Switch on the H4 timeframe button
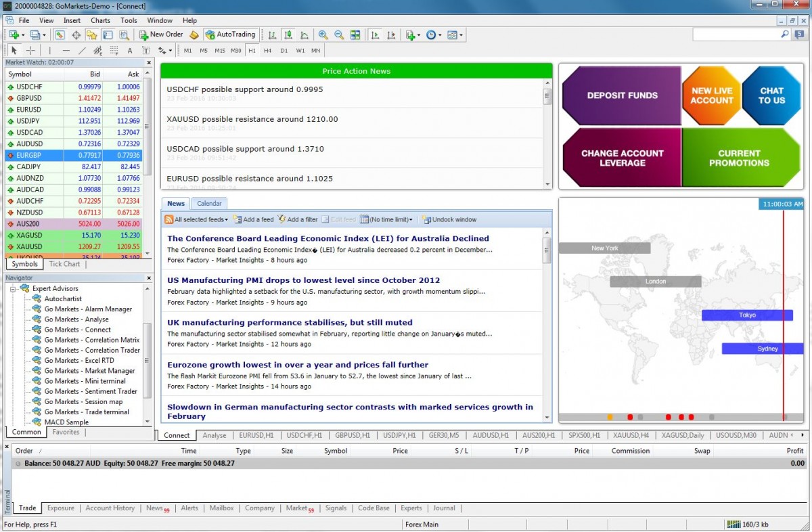812x532 pixels. click(268, 51)
